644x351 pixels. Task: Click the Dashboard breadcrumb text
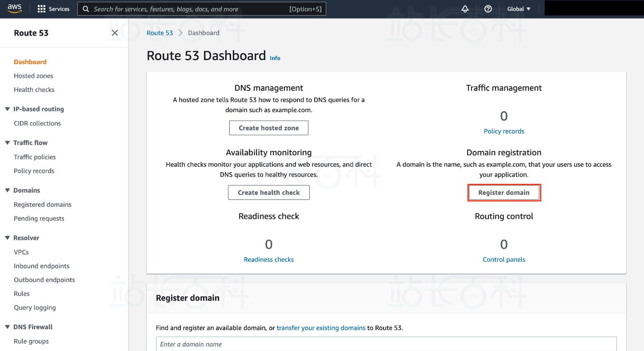click(x=204, y=33)
